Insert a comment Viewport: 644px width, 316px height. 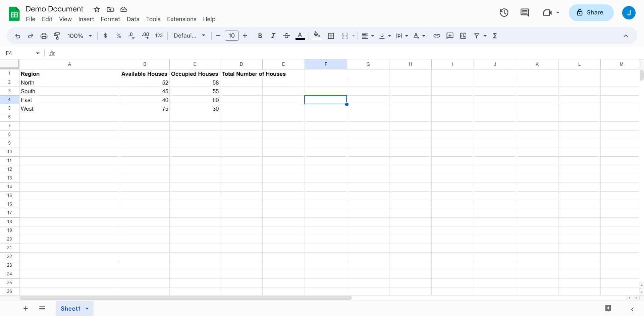(x=450, y=36)
